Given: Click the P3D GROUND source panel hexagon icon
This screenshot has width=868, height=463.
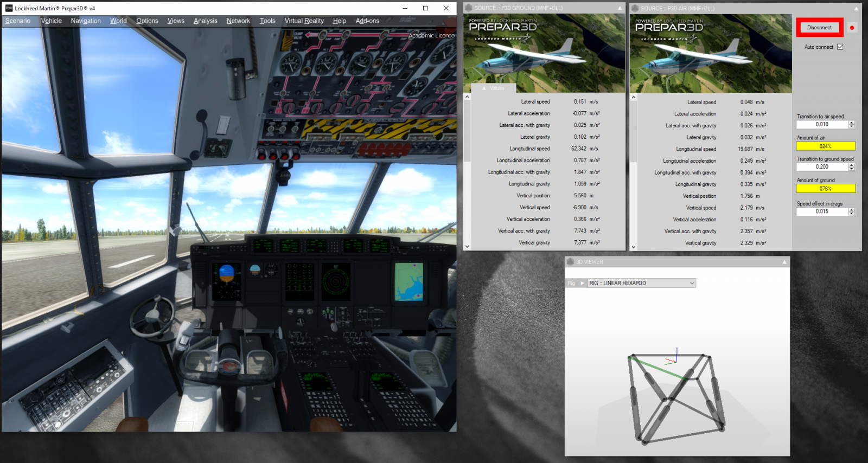Looking at the screenshot, I should [469, 8].
